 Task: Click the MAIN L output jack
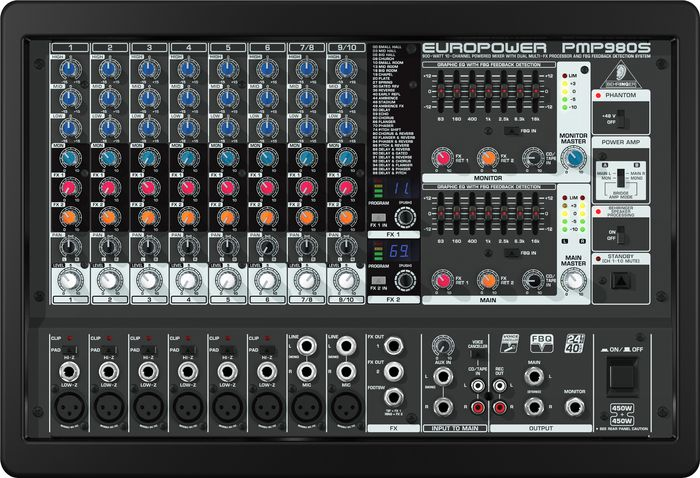pos(534,377)
